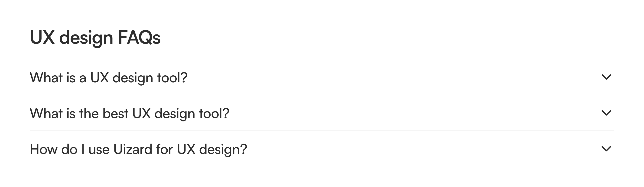Open the last FAQ question text
644x187 pixels.
click(x=138, y=149)
